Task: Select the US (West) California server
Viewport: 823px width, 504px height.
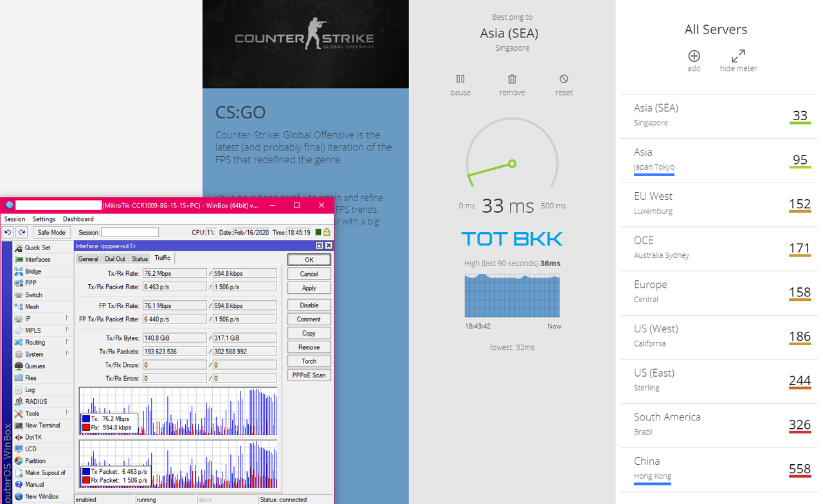Action: pyautogui.click(x=719, y=337)
